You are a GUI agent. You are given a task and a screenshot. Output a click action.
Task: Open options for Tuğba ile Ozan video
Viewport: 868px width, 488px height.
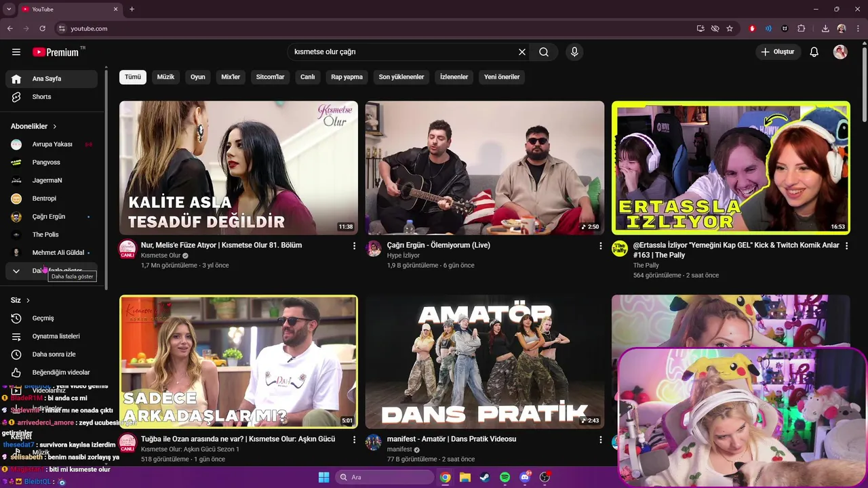[354, 440]
